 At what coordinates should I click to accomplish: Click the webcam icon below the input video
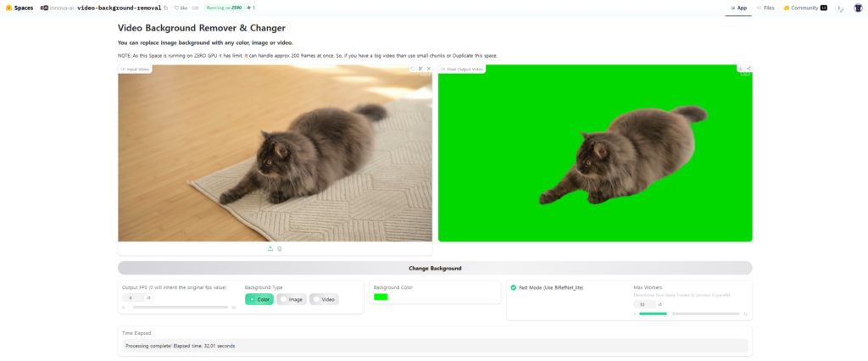(x=280, y=248)
